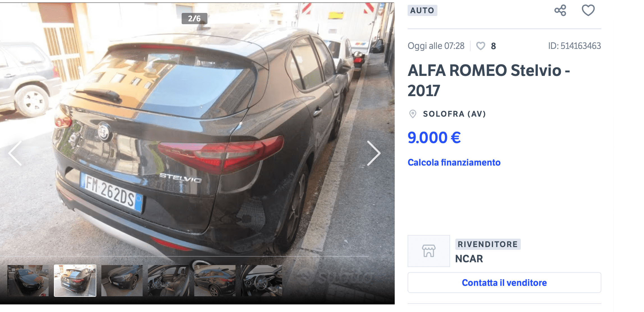Click the SOLOFRA (AV) location text
The height and width of the screenshot is (312, 644).
pos(454,114)
